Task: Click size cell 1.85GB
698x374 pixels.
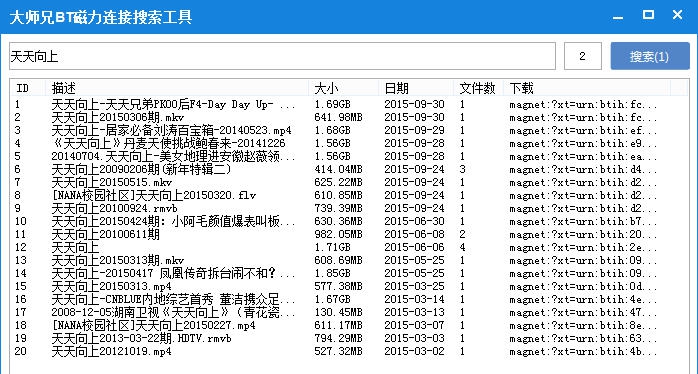Action: pyautogui.click(x=333, y=273)
